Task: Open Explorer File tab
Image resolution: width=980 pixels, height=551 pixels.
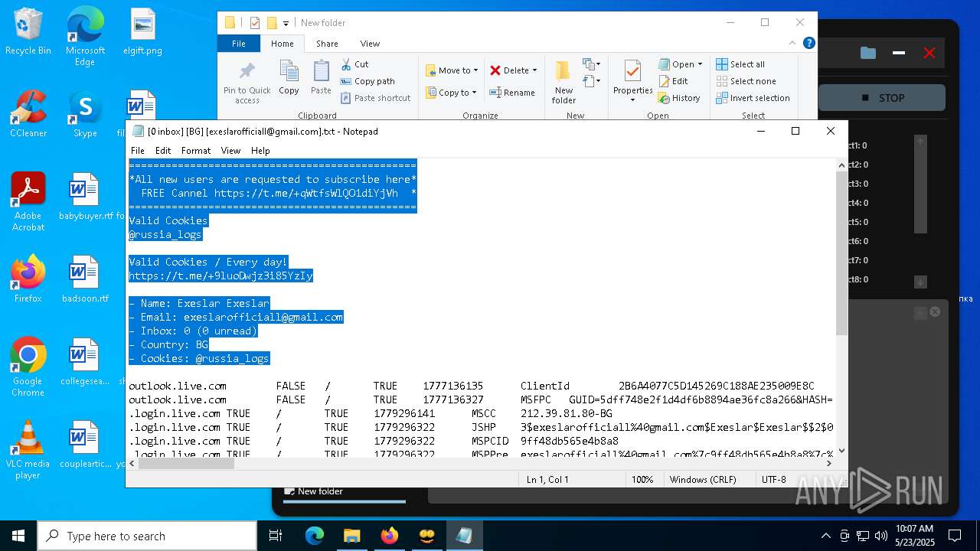Action: point(239,44)
